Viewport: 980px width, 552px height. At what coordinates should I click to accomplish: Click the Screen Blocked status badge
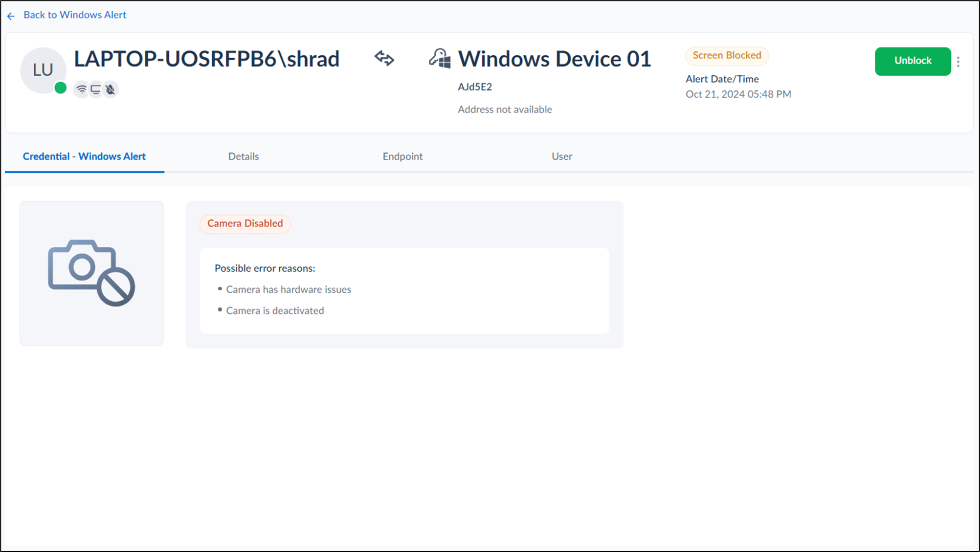click(727, 56)
